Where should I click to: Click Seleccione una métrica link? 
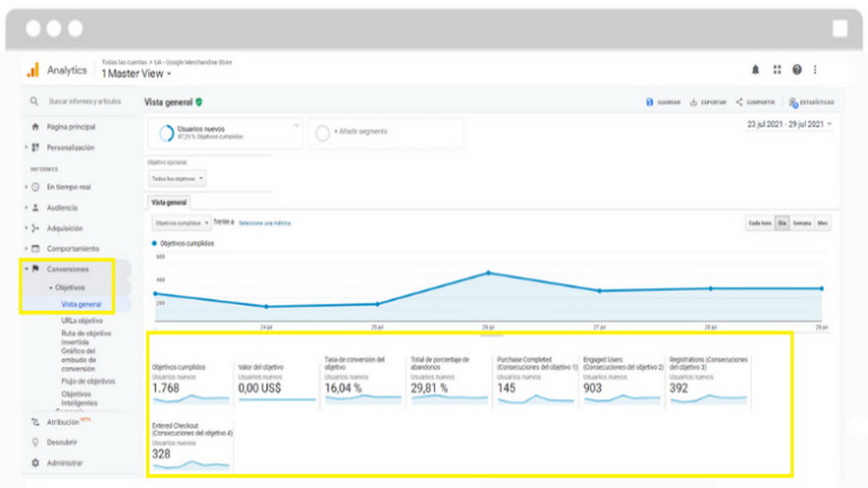pos(264,223)
